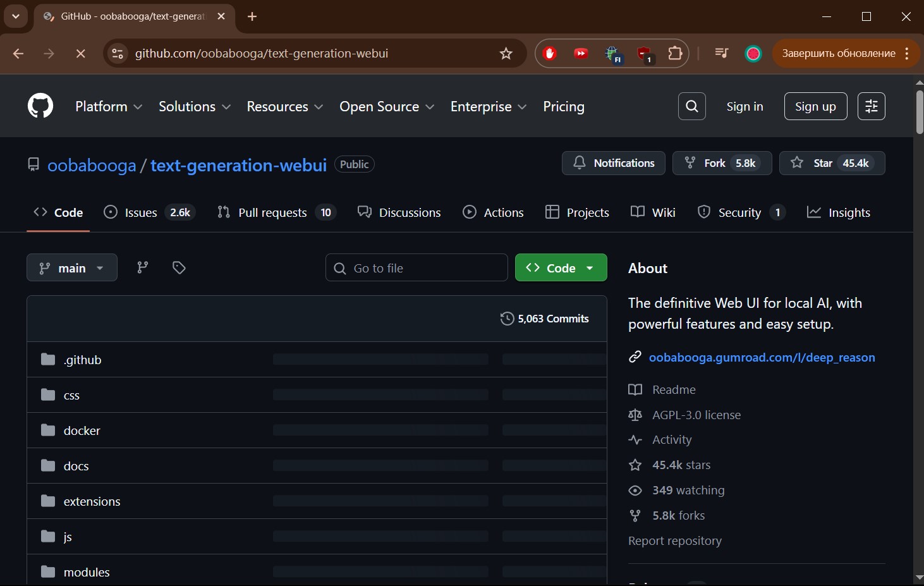Screen dimensions: 924x586
Task: Expand the green Code dropdown
Action: pos(561,268)
